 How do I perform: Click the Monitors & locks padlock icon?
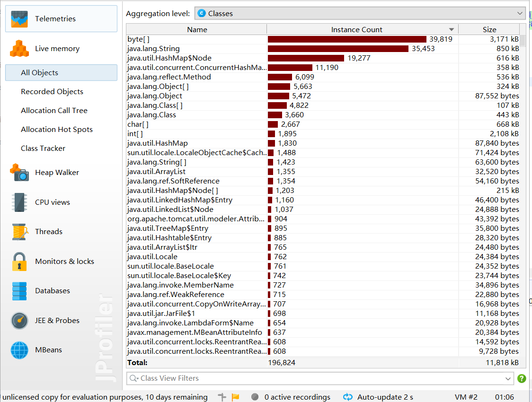pos(19,262)
